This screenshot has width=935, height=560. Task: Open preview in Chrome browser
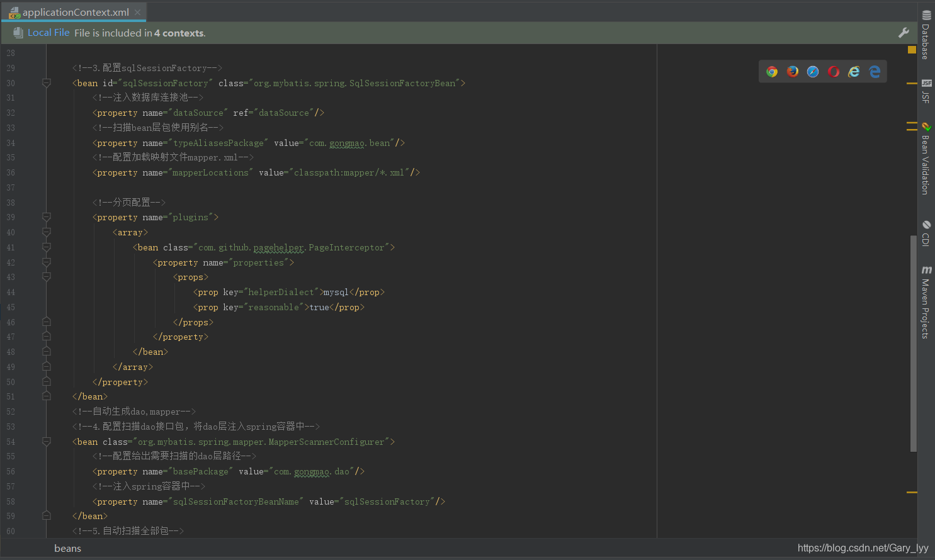(772, 72)
